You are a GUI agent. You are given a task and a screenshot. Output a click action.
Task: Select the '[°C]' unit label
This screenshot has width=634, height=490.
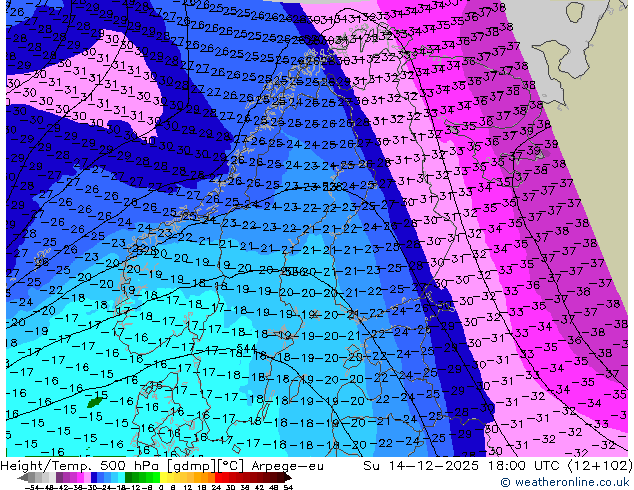[230, 466]
